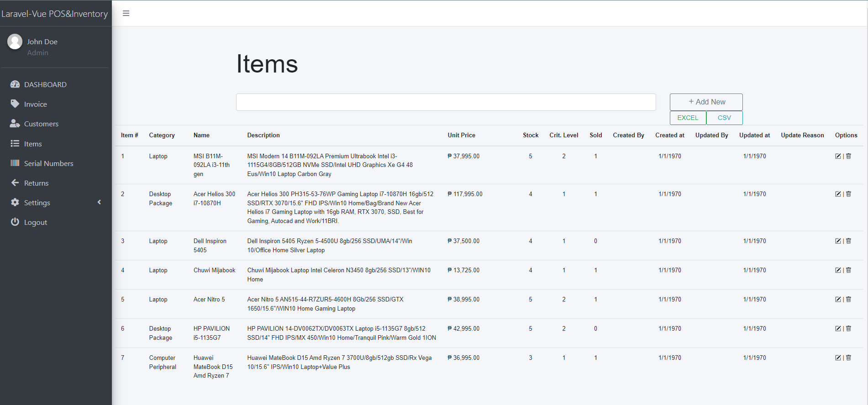Edit the Acer Helios 300 item
868x405 pixels.
(x=838, y=194)
